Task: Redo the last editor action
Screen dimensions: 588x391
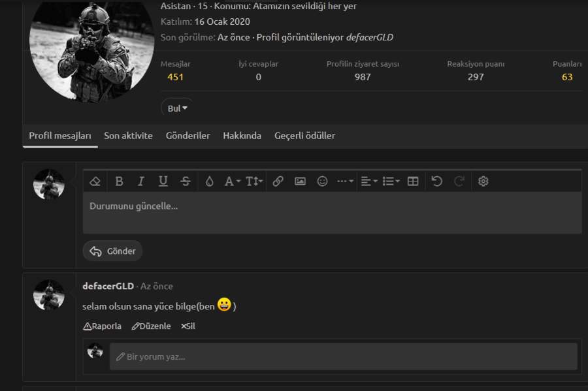Action: [x=459, y=181]
